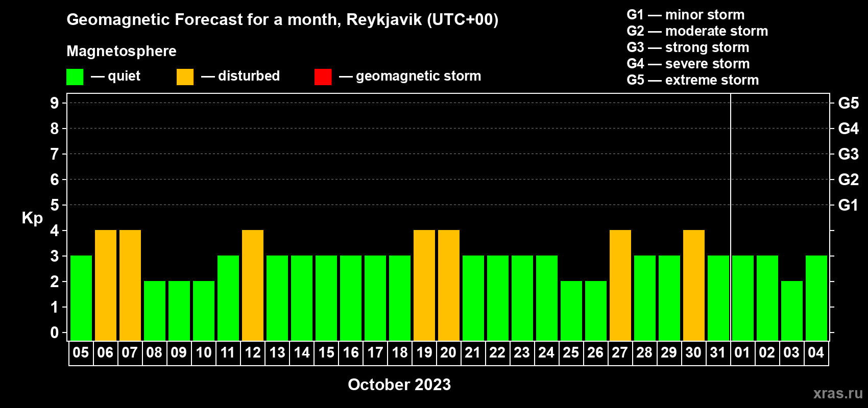Click the 'G1 — minor storm' legend text

pos(686,15)
